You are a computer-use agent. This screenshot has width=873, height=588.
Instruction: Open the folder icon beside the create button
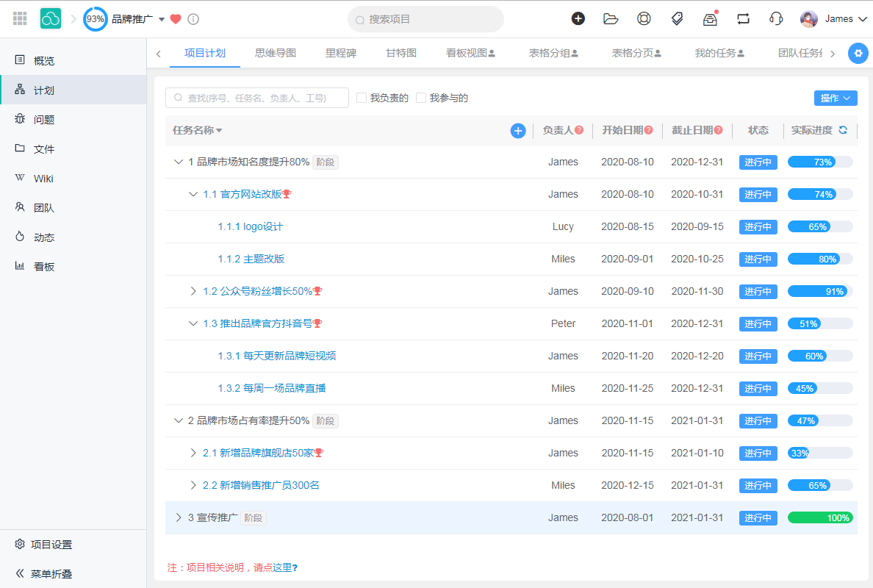pos(611,18)
